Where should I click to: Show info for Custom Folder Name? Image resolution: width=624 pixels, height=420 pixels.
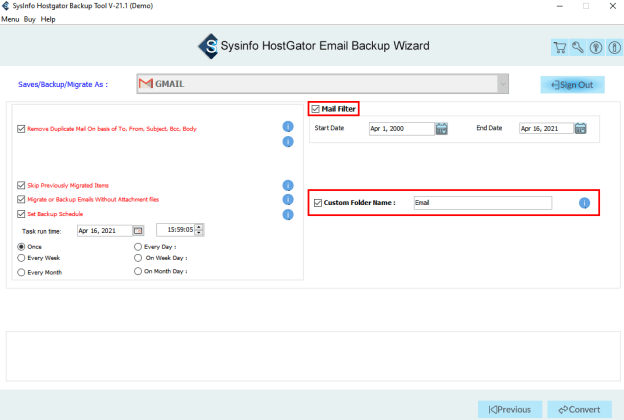pos(584,203)
